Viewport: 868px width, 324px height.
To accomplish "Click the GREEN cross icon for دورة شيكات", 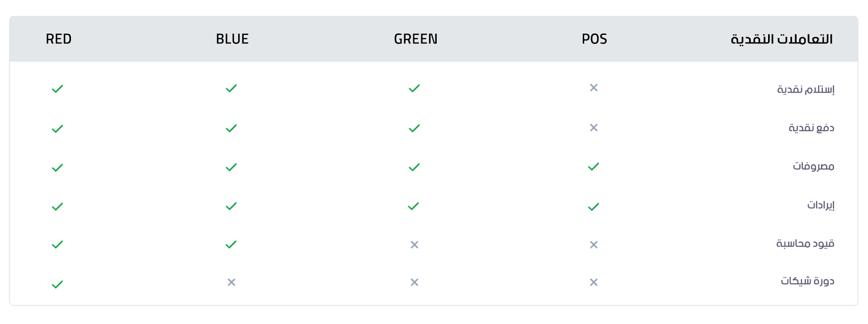I will click(x=414, y=282).
